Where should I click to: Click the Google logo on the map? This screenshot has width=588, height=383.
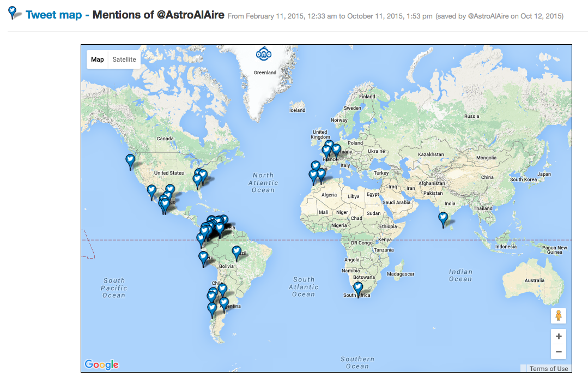tap(101, 364)
